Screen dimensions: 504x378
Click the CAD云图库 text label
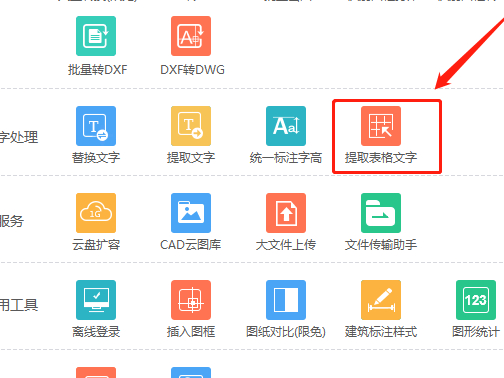[191, 245]
